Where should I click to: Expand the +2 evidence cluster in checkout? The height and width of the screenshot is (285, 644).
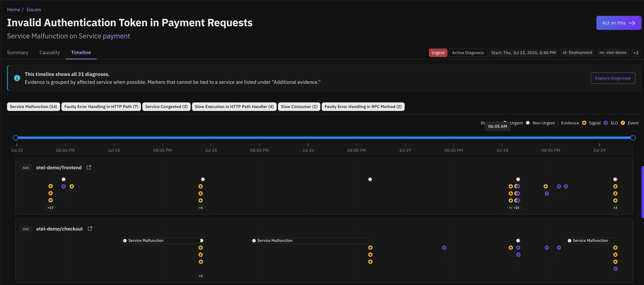(201, 276)
